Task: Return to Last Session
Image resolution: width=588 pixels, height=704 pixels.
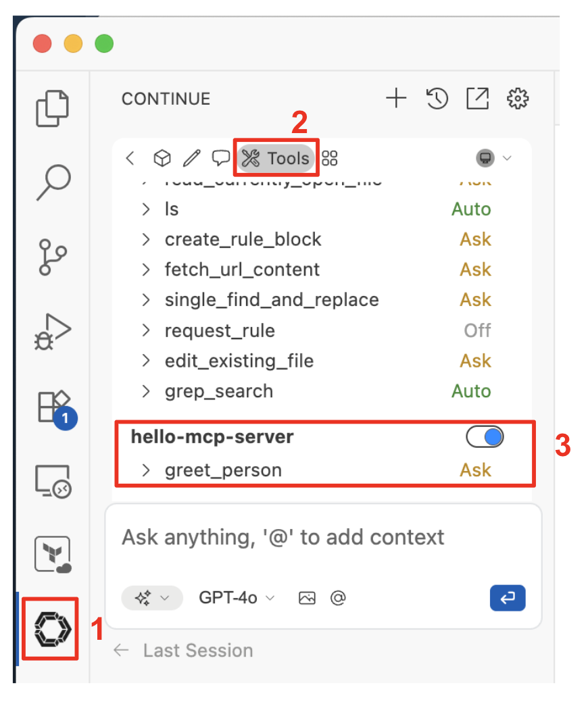Action: [x=183, y=650]
